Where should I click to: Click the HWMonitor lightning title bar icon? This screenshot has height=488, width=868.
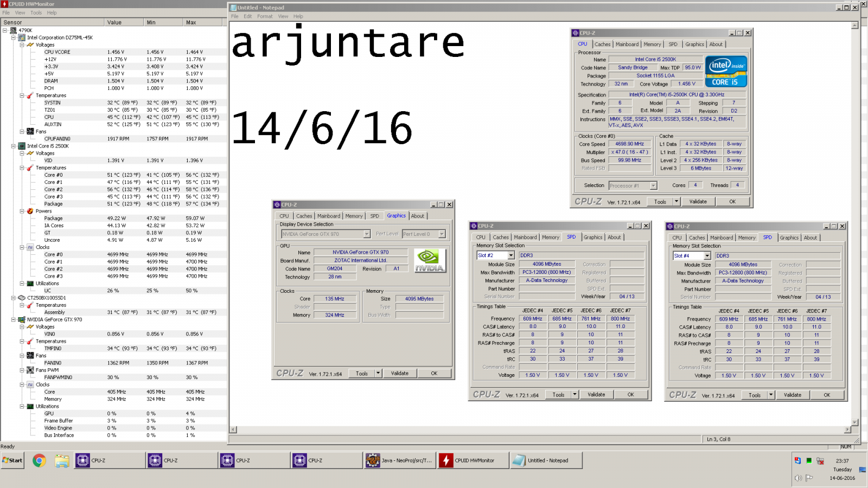pyautogui.click(x=4, y=4)
